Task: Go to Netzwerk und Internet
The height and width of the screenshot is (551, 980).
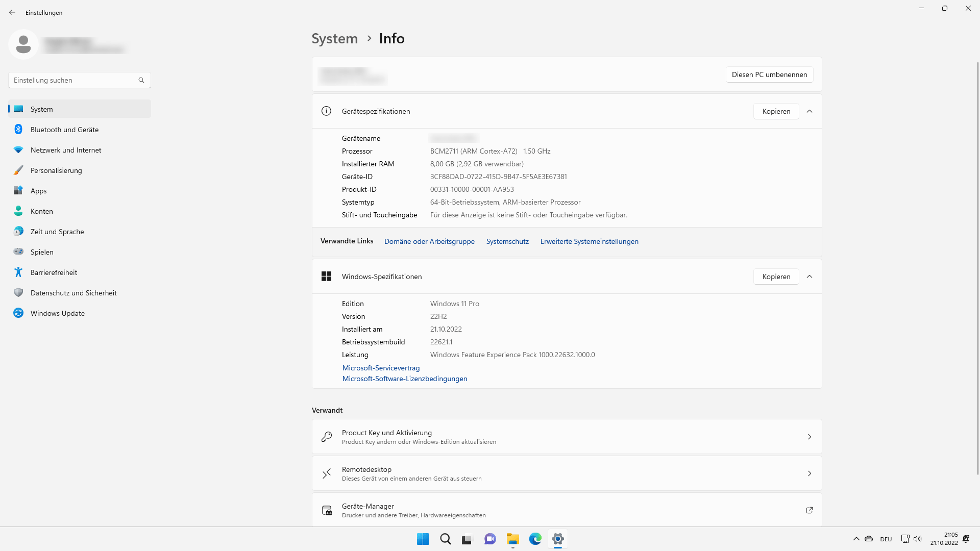Action: click(x=80, y=150)
